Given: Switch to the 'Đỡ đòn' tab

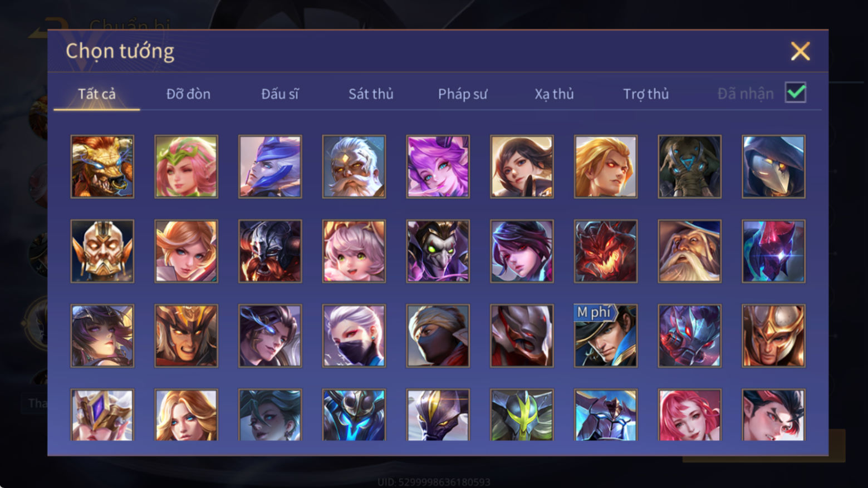Looking at the screenshot, I should 188,94.
